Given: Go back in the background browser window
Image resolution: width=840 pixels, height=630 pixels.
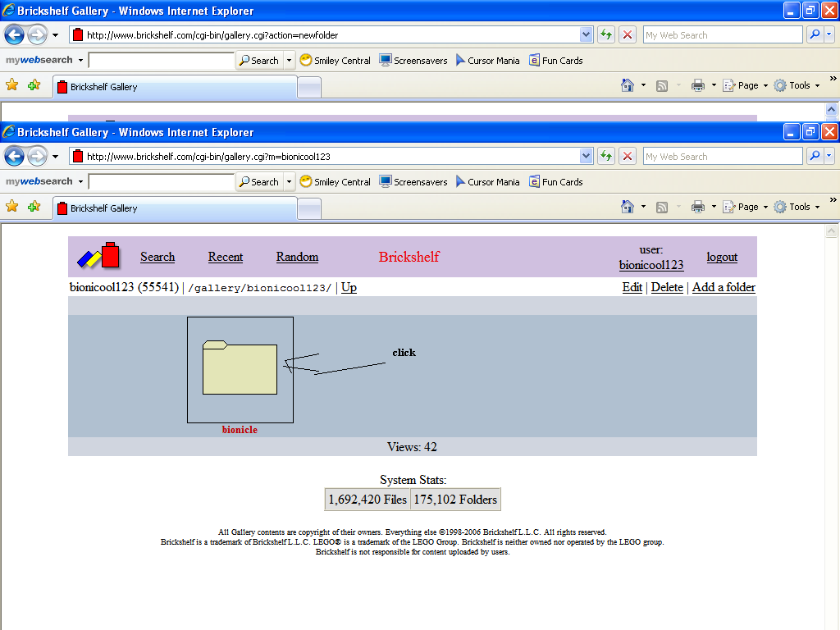Looking at the screenshot, I should click(14, 34).
